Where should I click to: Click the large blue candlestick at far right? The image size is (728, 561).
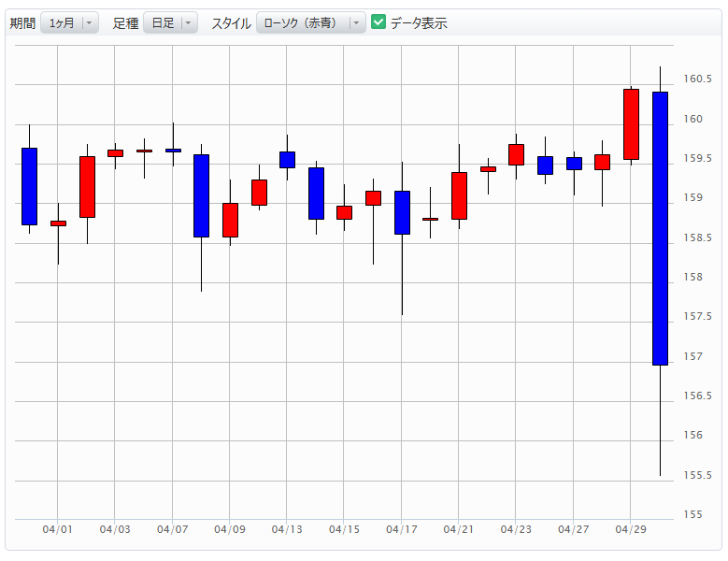click(660, 228)
